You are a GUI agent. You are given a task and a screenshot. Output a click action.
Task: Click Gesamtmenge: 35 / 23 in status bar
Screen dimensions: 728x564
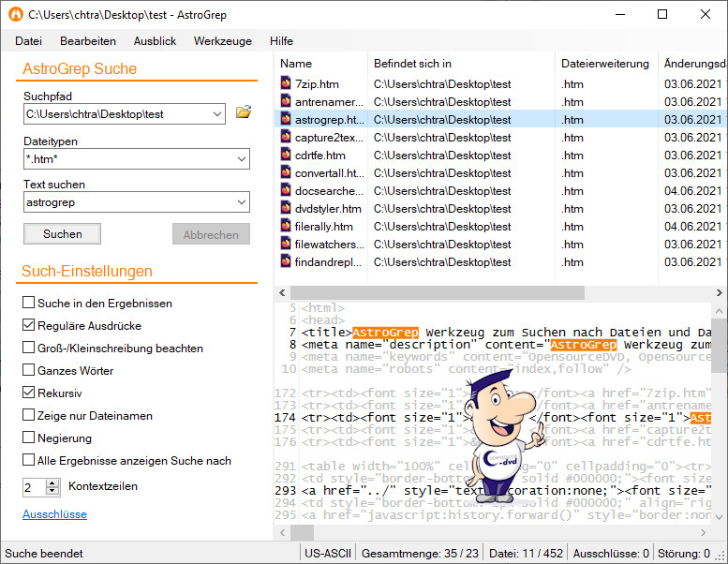(x=420, y=554)
